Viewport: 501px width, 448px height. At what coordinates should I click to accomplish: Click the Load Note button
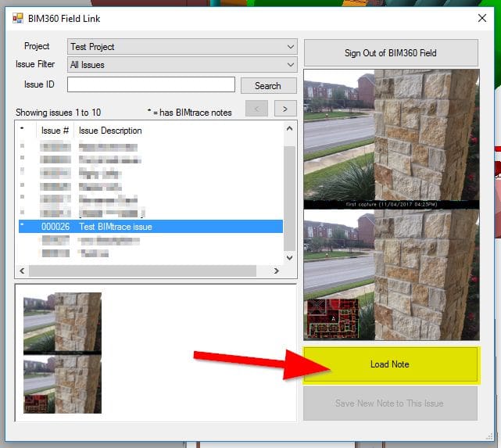pyautogui.click(x=390, y=364)
